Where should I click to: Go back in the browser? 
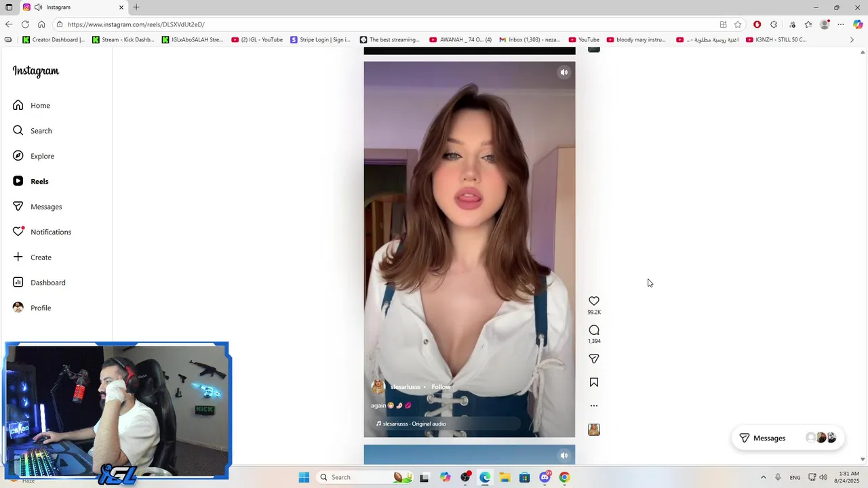[9, 24]
